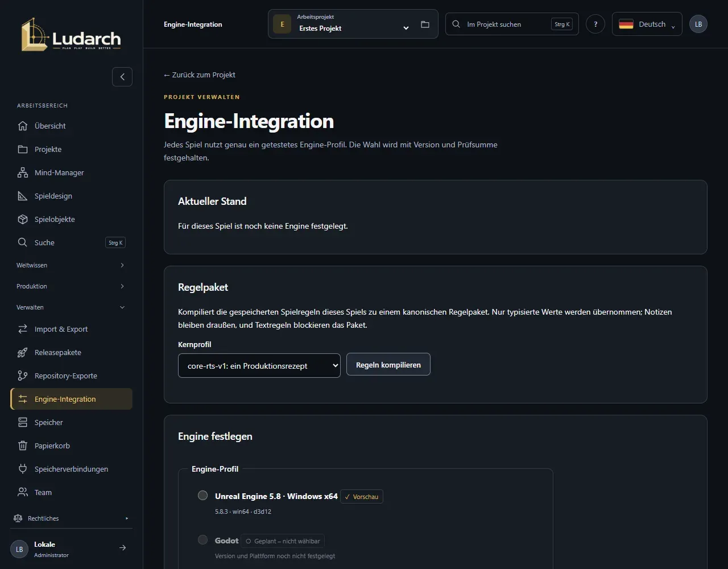Click the Spieldesign ruler icon
This screenshot has width=728, height=569.
coord(23,196)
